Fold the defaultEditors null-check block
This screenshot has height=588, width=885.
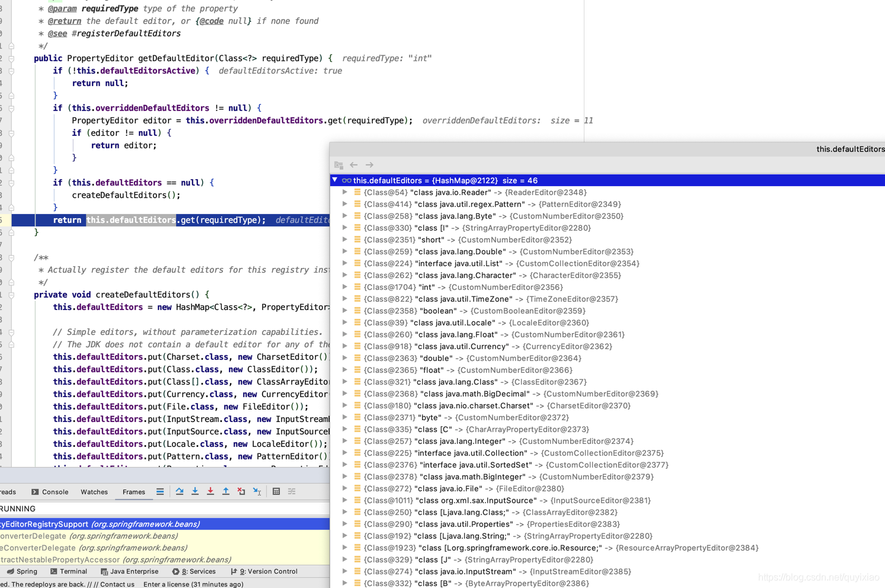(11, 183)
